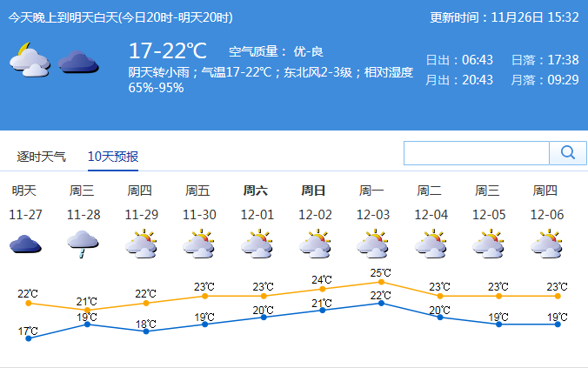Click the 12-03 Monday weather icon
588x368 pixels.
pyautogui.click(x=372, y=244)
